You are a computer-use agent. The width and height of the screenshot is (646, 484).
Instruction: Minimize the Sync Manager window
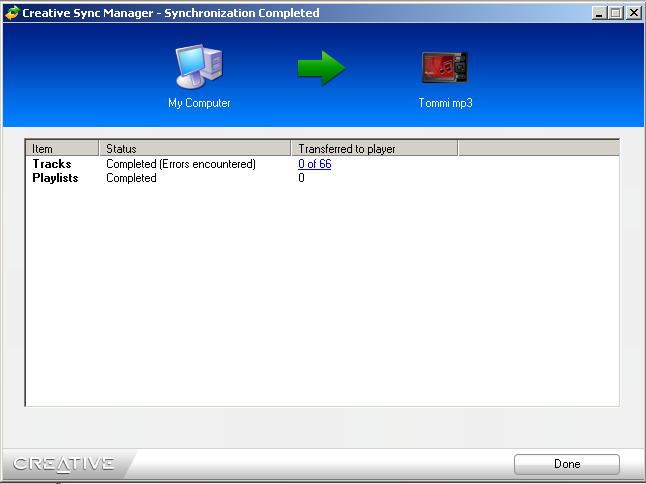(x=599, y=13)
